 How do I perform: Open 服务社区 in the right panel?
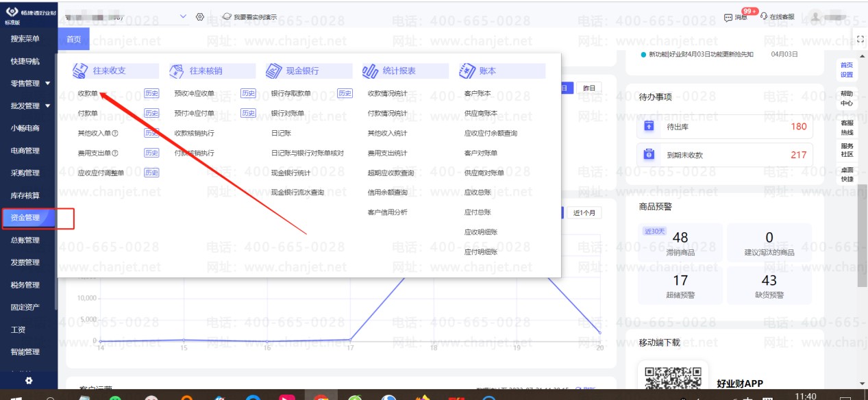click(x=847, y=150)
